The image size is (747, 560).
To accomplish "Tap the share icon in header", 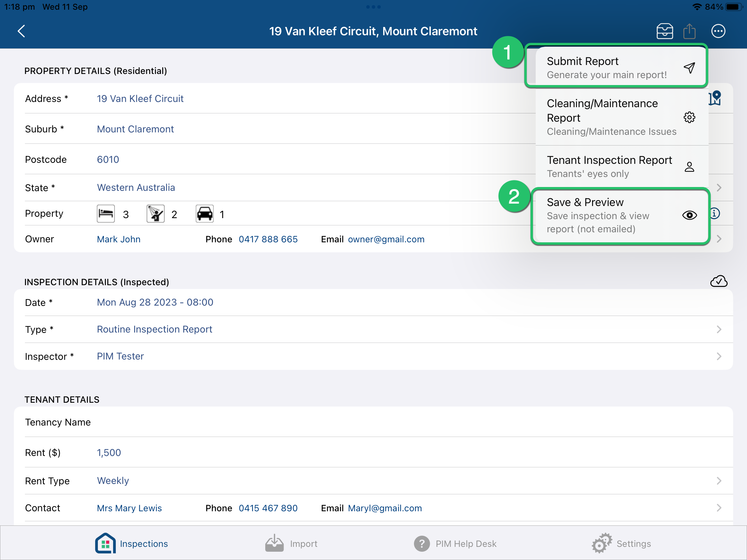I will click(x=689, y=31).
